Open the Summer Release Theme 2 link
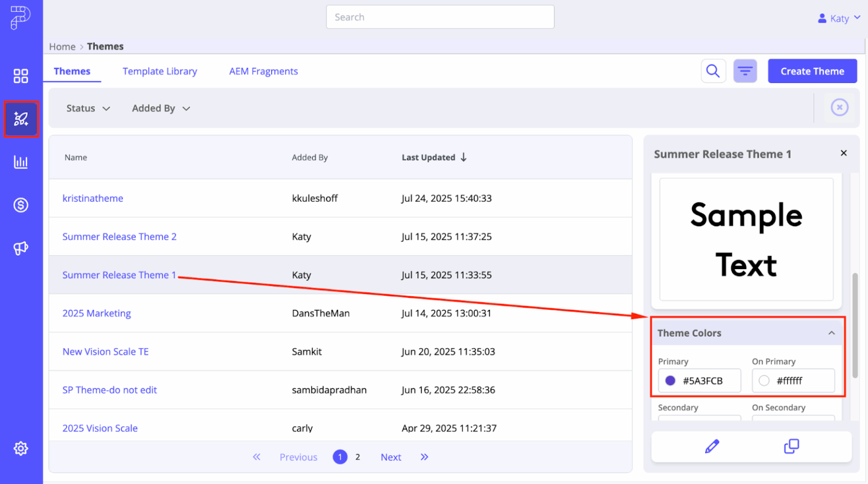This screenshot has width=868, height=484. click(x=119, y=236)
